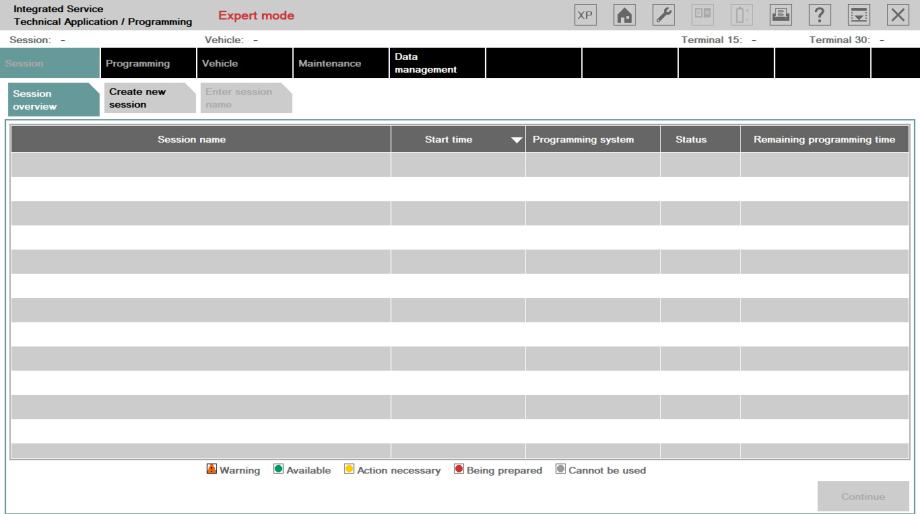
Task: Open the wrench settings icon
Action: point(664,15)
